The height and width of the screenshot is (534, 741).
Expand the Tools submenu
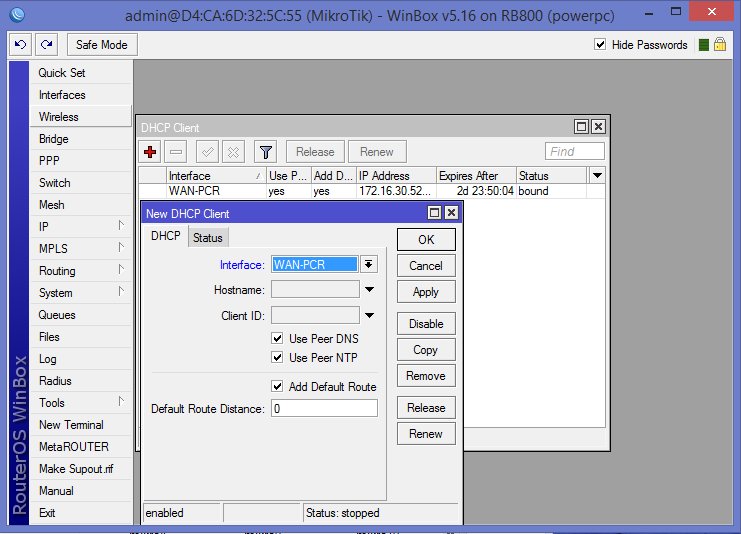121,401
